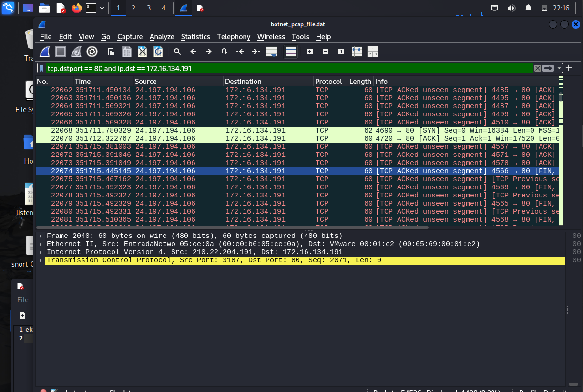
Task: Toggle packet list colorization
Action: click(291, 52)
